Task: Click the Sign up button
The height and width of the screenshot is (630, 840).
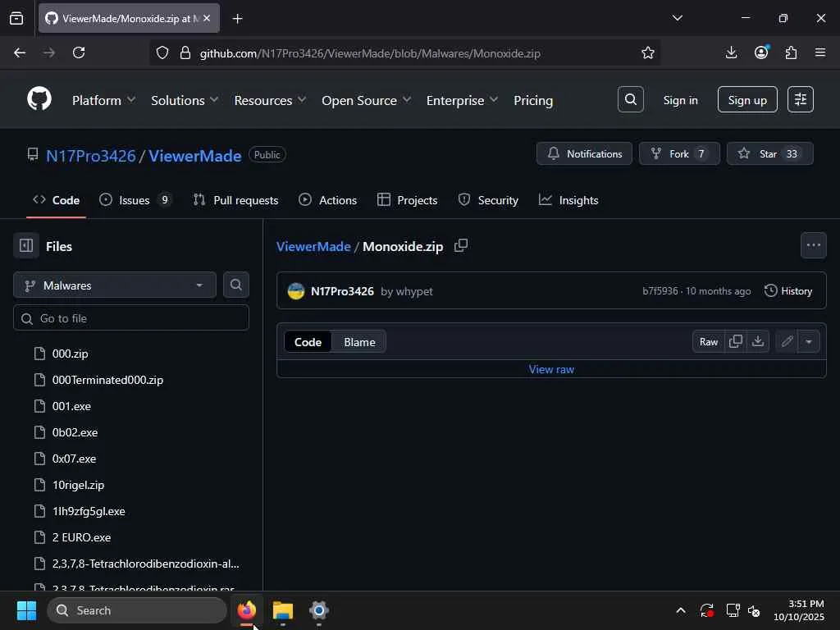Action: coord(747,99)
